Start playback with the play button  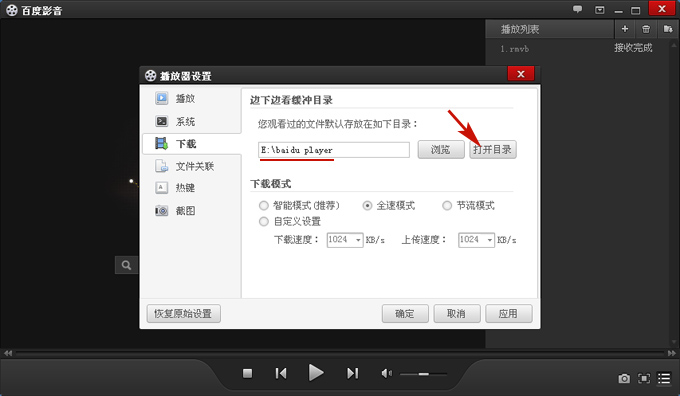316,373
